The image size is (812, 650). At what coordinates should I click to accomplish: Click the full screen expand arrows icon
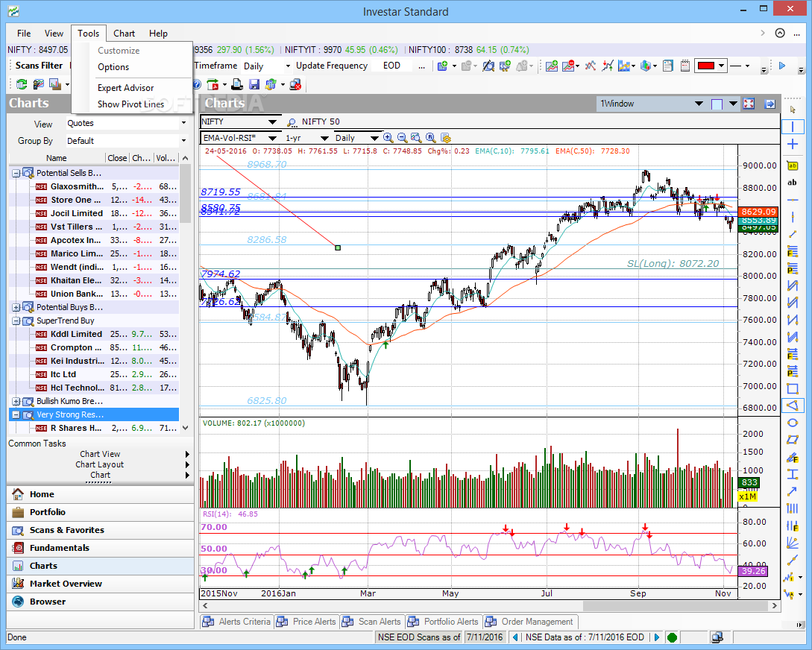pyautogui.click(x=749, y=104)
